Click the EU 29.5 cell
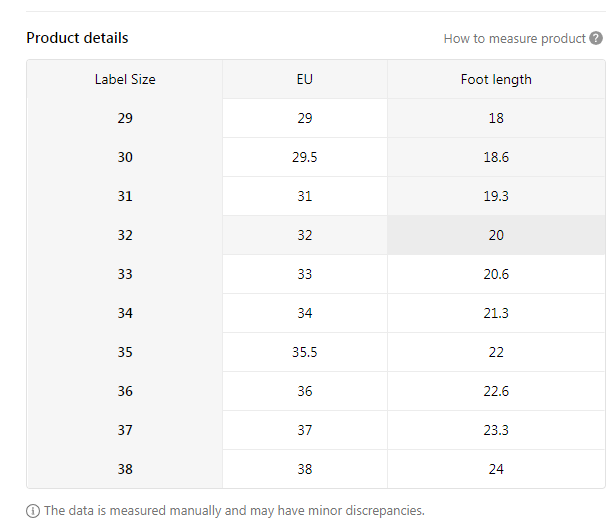616x530 pixels. tap(305, 157)
